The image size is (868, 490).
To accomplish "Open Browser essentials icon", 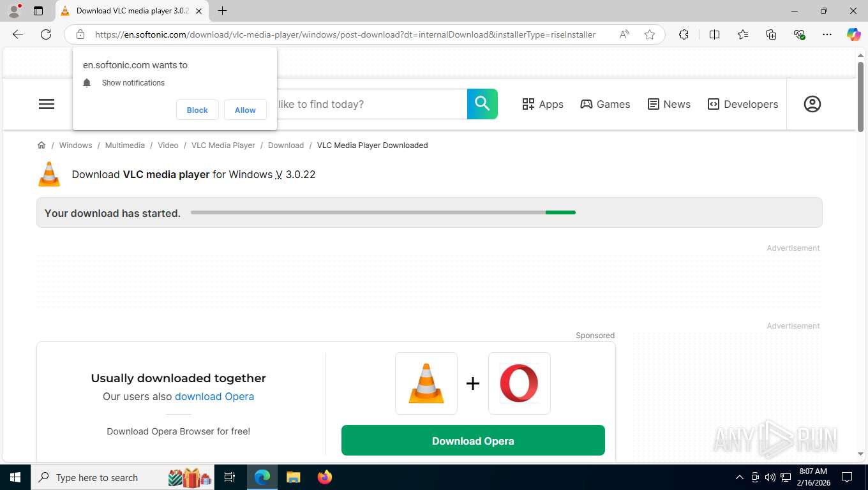I will [799, 34].
